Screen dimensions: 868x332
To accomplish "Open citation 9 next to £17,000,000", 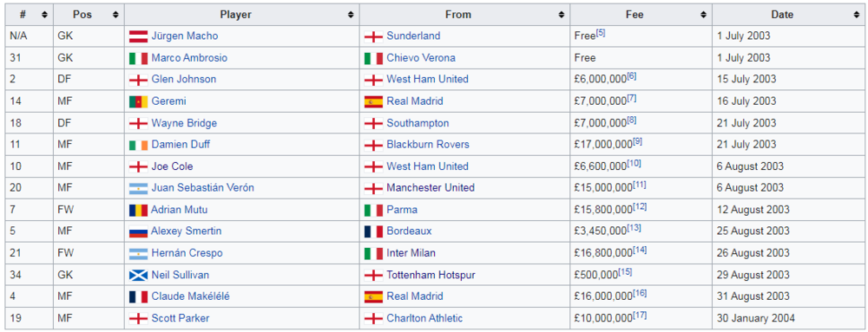I will (x=637, y=141).
